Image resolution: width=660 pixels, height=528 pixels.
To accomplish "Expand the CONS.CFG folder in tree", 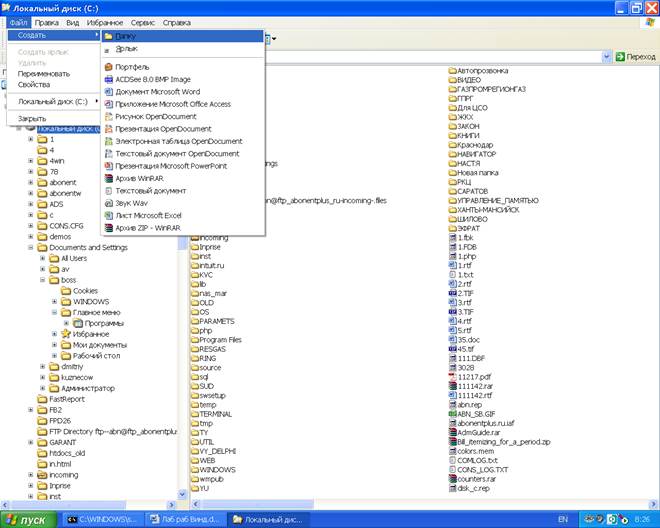I will [31, 226].
